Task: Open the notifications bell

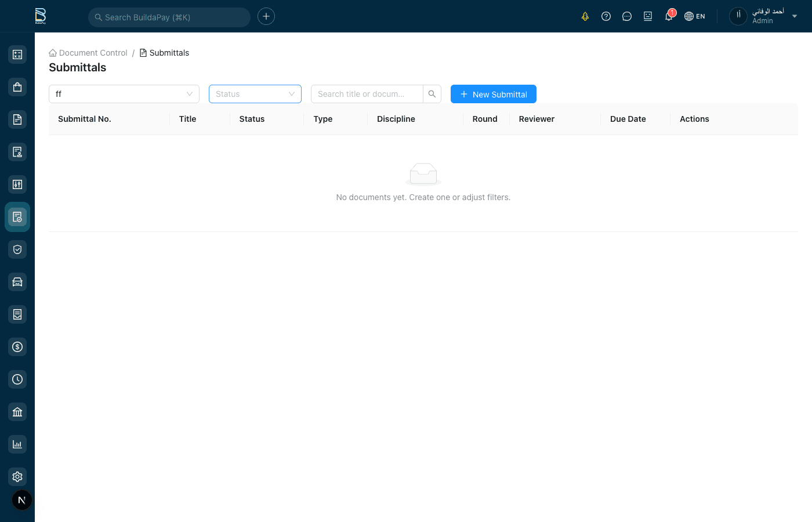Action: [669, 16]
